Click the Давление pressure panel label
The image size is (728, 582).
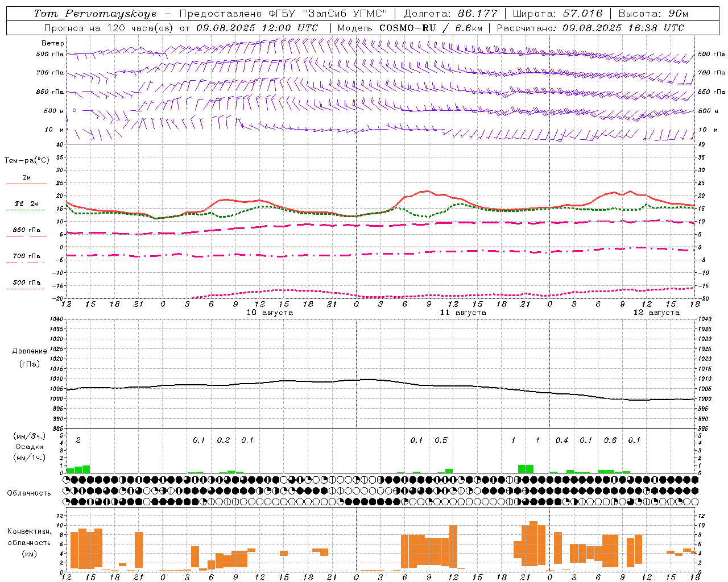pos(30,351)
